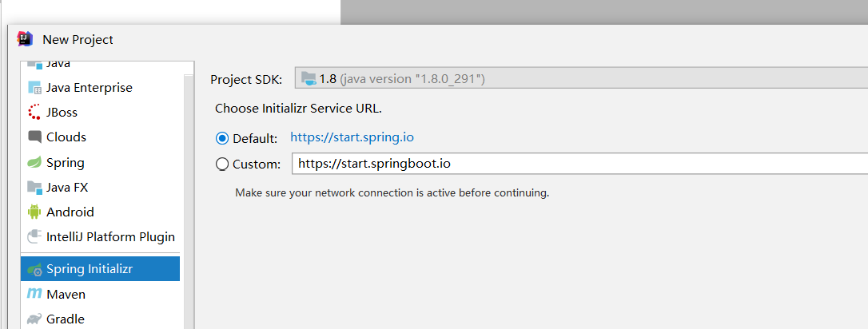Click the Project SDK label
The height and width of the screenshot is (329, 868).
click(246, 80)
